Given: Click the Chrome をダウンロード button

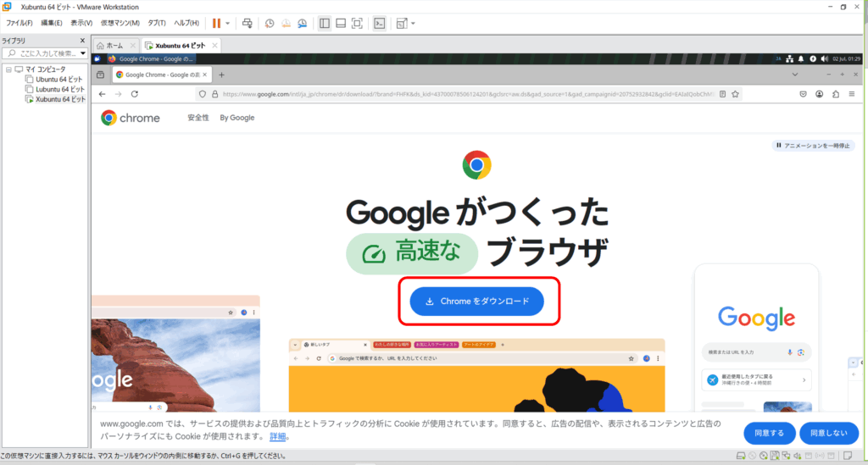Looking at the screenshot, I should click(x=476, y=302).
